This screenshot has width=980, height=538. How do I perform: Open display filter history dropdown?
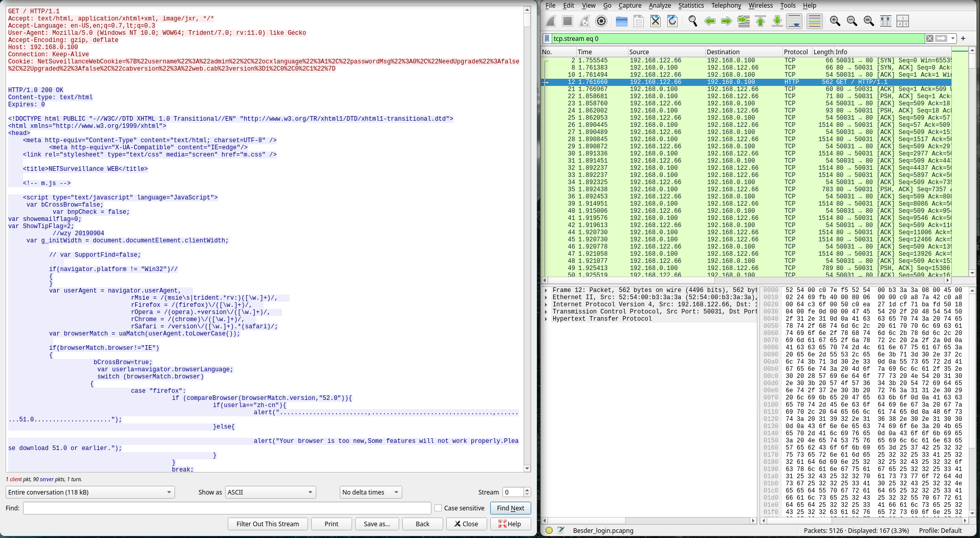(x=953, y=38)
